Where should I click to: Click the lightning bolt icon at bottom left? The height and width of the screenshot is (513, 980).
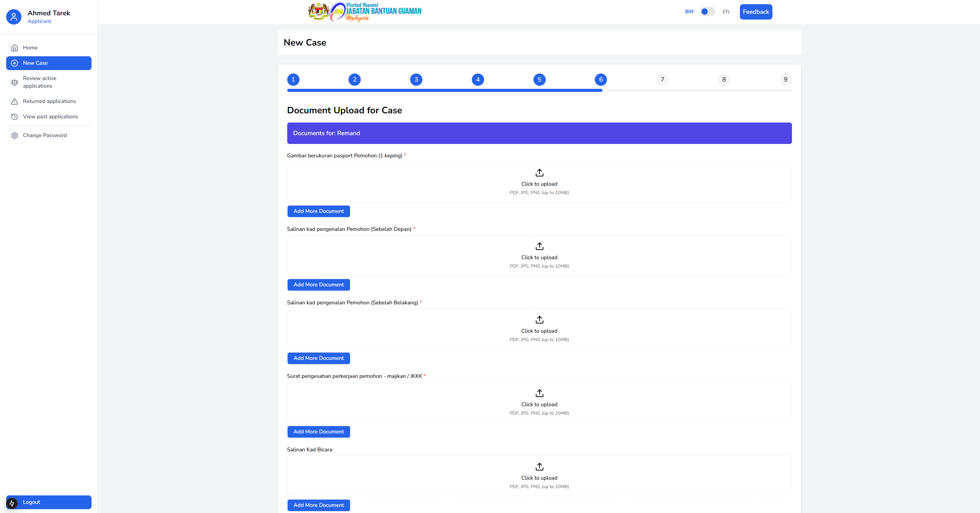pos(12,503)
